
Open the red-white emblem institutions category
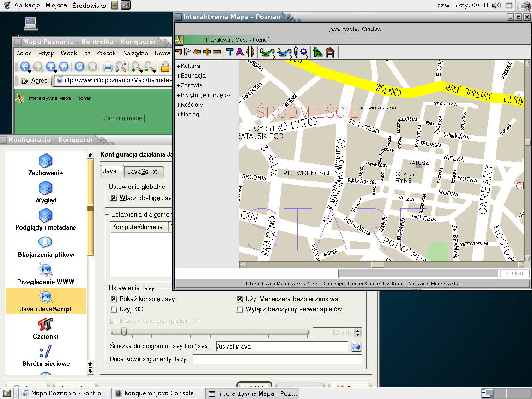(304, 52)
